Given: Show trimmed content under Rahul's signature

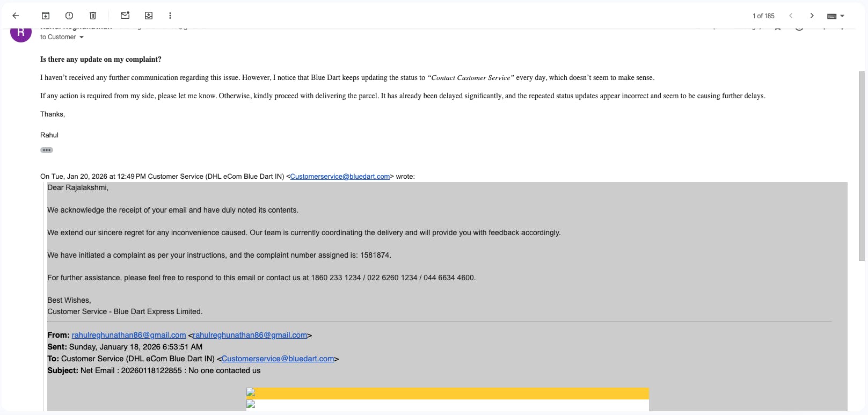Looking at the screenshot, I should pyautogui.click(x=47, y=150).
